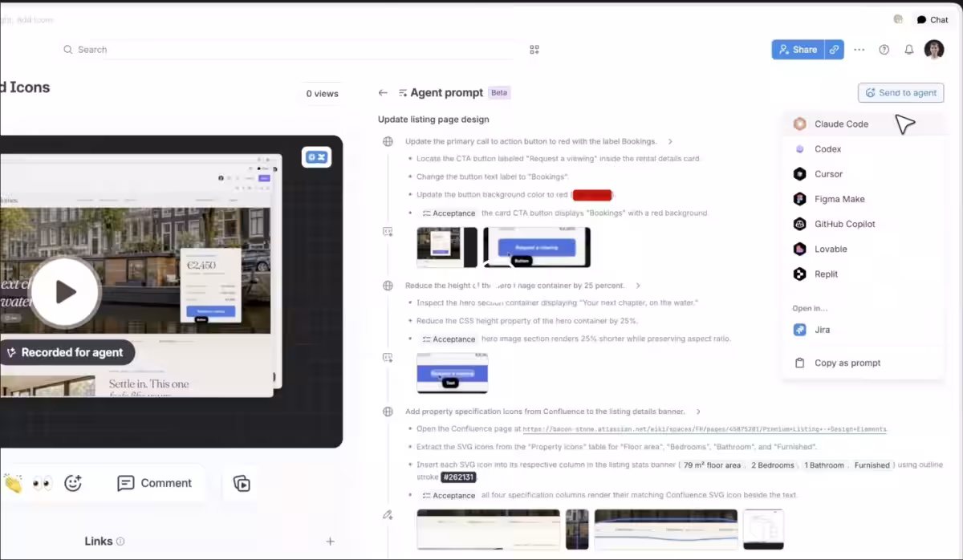Click the Send to agent button
This screenshot has width=963, height=560.
900,93
